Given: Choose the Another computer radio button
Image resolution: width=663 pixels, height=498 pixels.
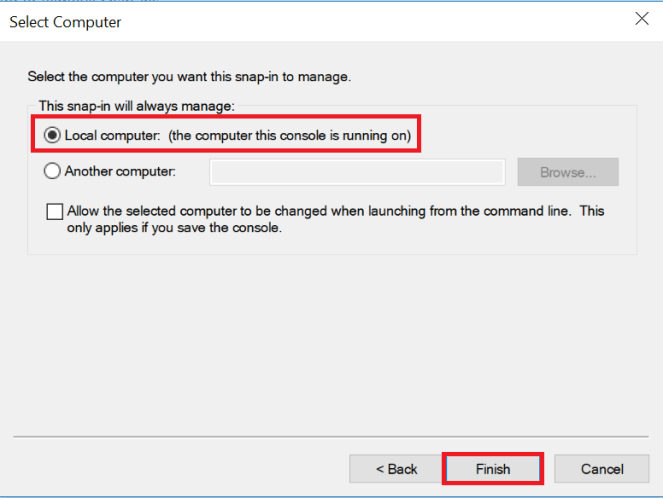Looking at the screenshot, I should tap(52, 171).
